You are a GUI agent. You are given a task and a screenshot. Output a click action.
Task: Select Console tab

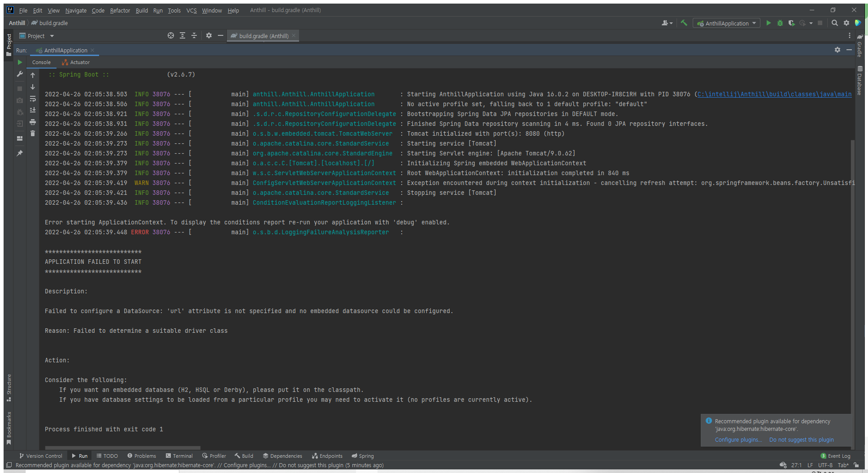[x=41, y=62]
